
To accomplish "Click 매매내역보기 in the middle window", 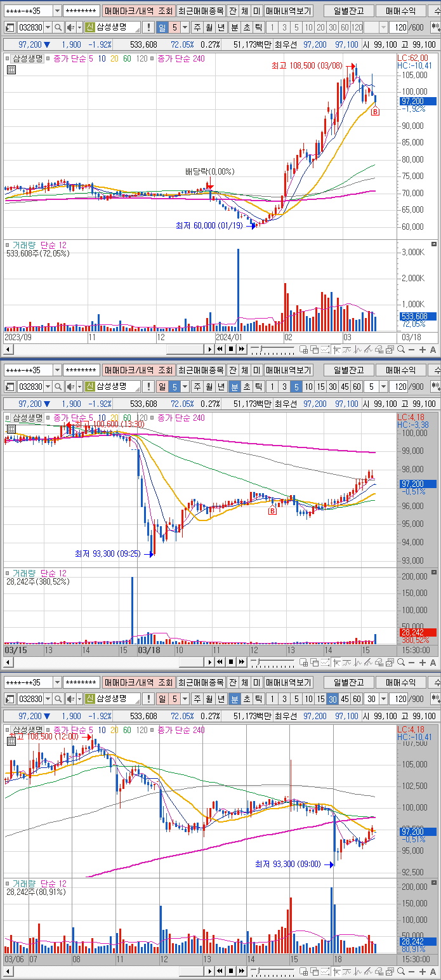I will (288, 369).
